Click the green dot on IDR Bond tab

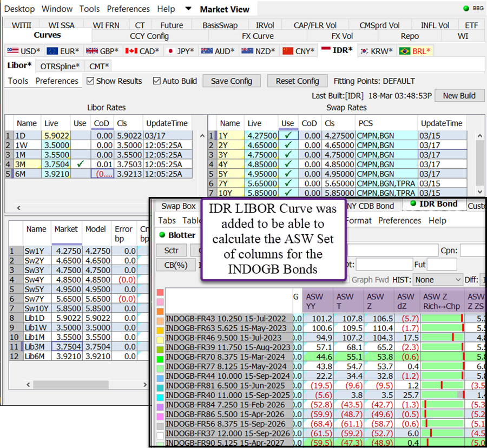[413, 203]
